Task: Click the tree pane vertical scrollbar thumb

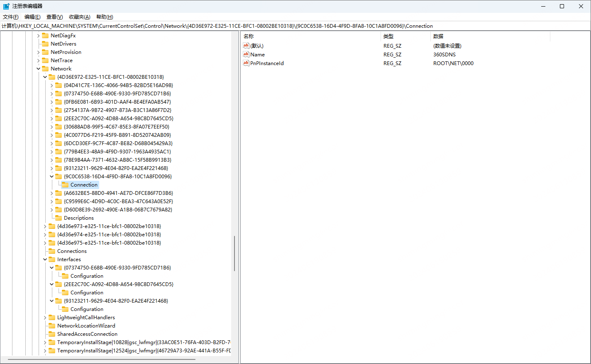Action: point(234,253)
